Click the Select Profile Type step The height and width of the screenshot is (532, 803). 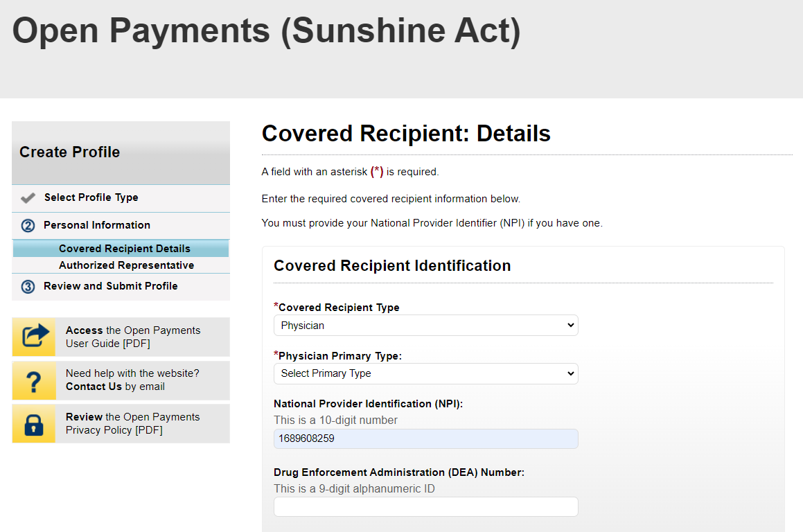click(91, 197)
